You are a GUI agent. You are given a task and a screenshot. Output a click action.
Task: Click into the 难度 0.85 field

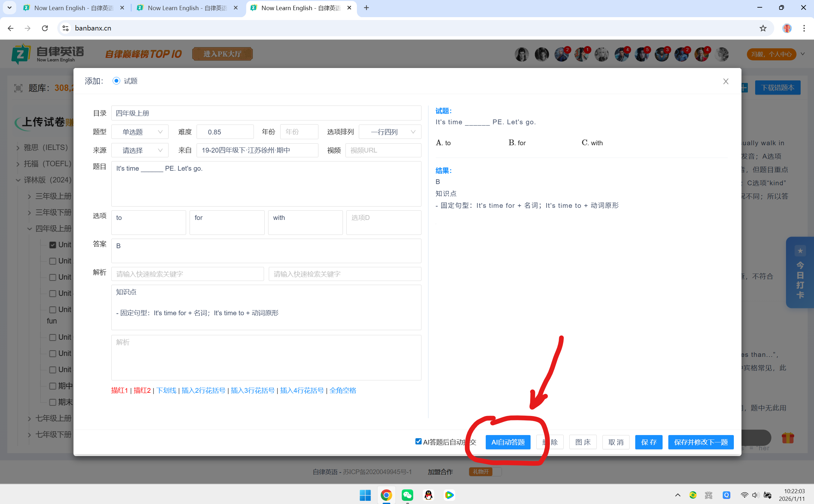pos(225,132)
